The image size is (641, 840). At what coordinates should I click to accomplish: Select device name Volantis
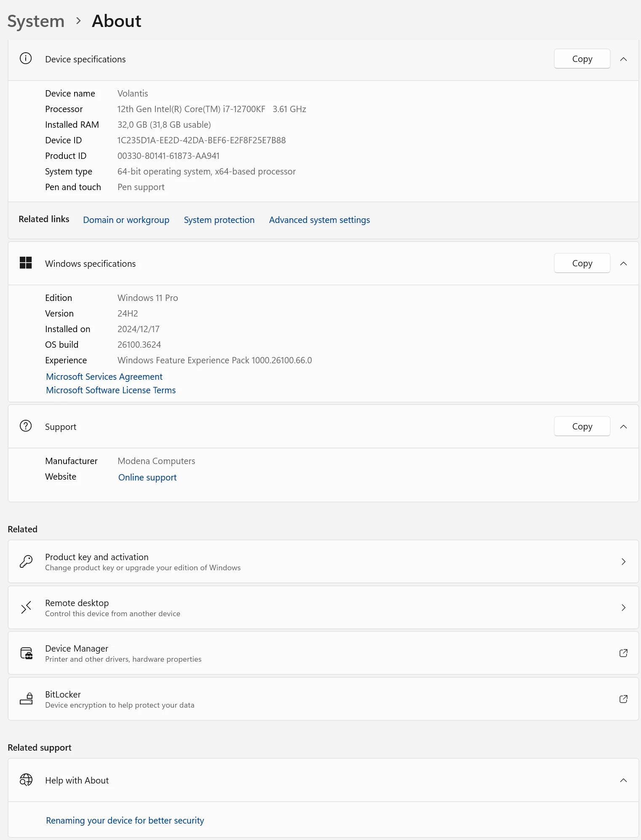133,94
